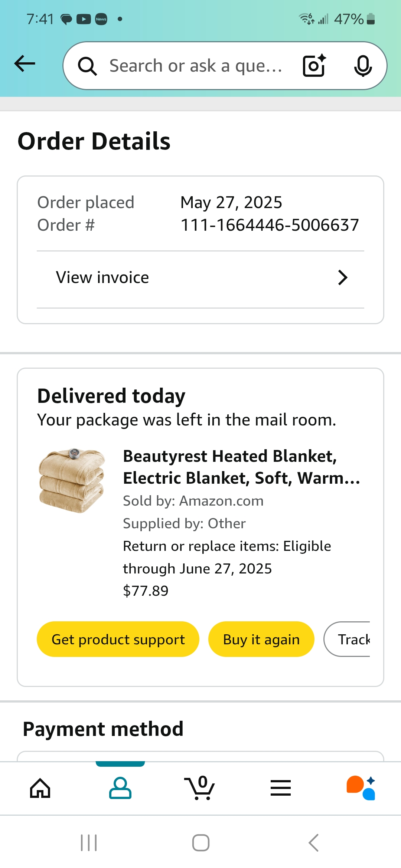Open the Rufus AI assistant icon
The width and height of the screenshot is (401, 868).
tap(361, 788)
